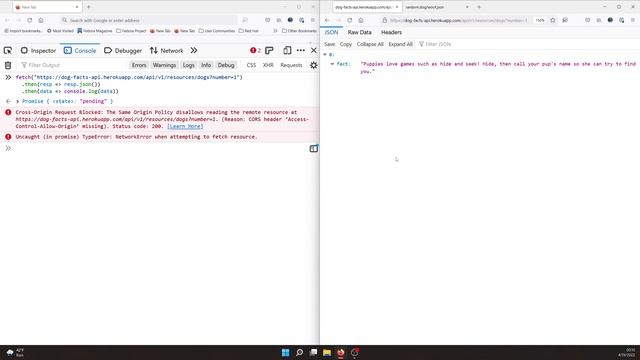
Task: Open the Debugger panel
Action: pos(123,50)
